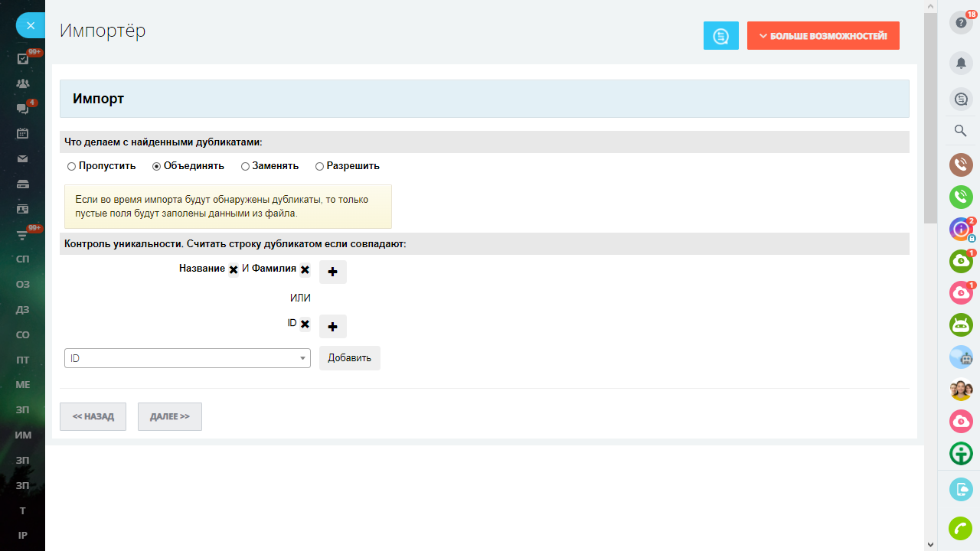Open the tasks icon in left sidebar
The image size is (980, 551).
[23, 59]
